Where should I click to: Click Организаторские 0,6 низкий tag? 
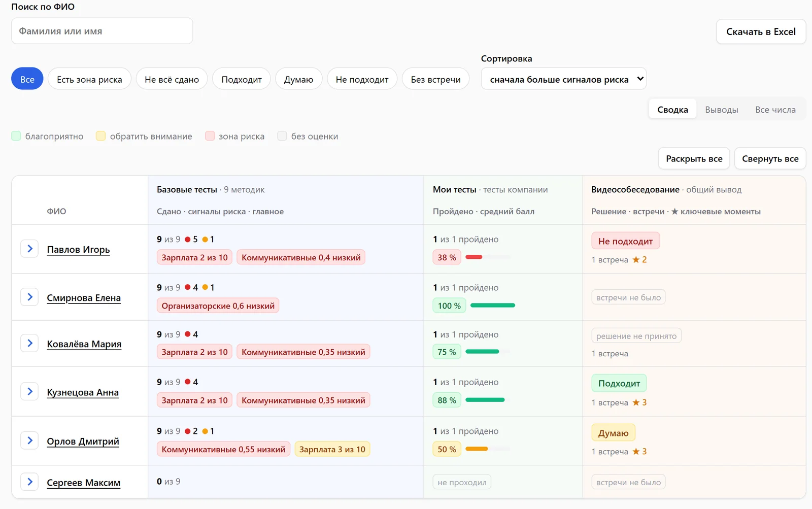coord(218,306)
